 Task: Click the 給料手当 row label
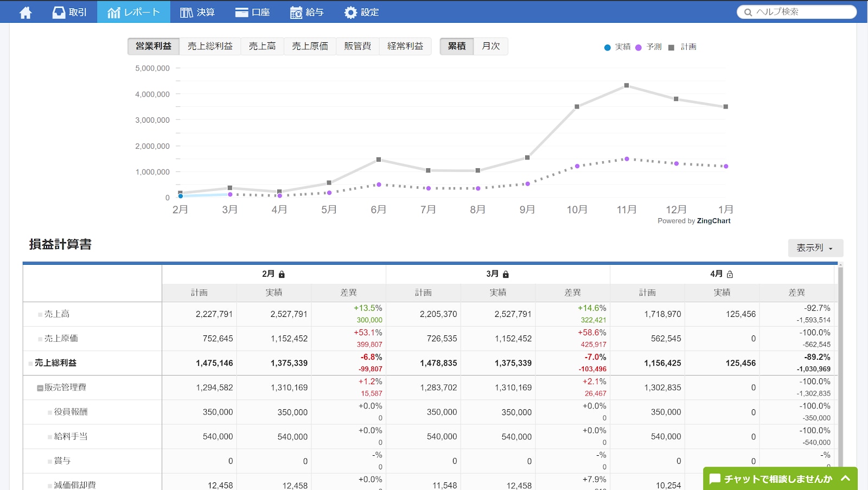pos(71,436)
